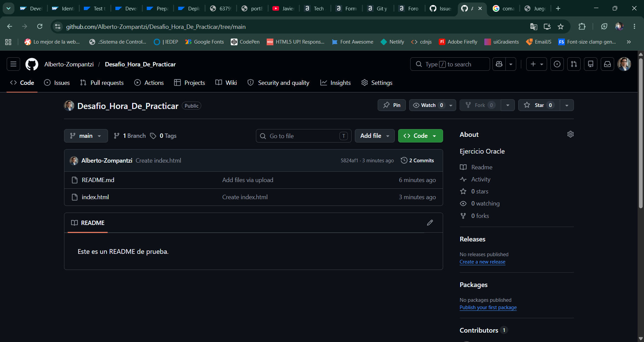Bookmark this page with the star icon
Viewport: 644px width, 342px height.
[x=560, y=26]
